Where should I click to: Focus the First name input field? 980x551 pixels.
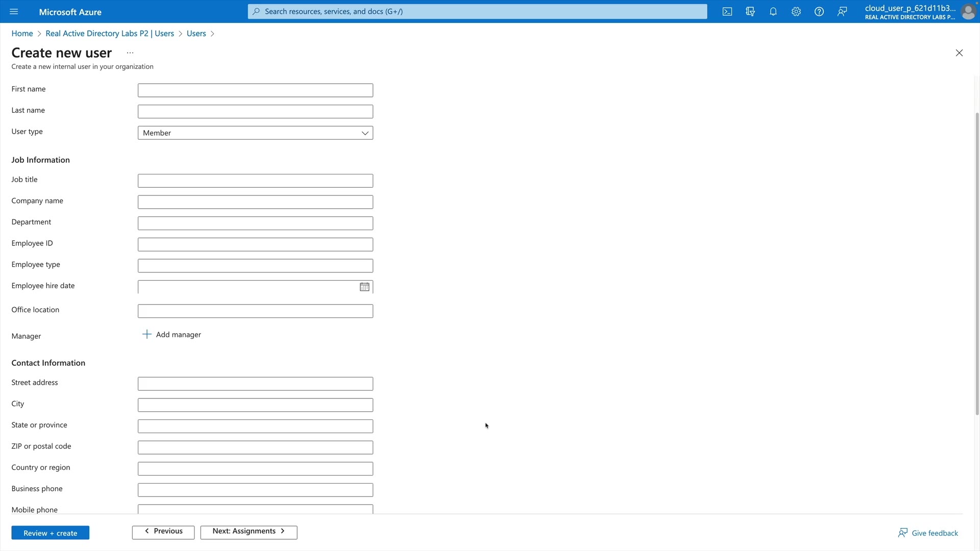[x=255, y=90]
